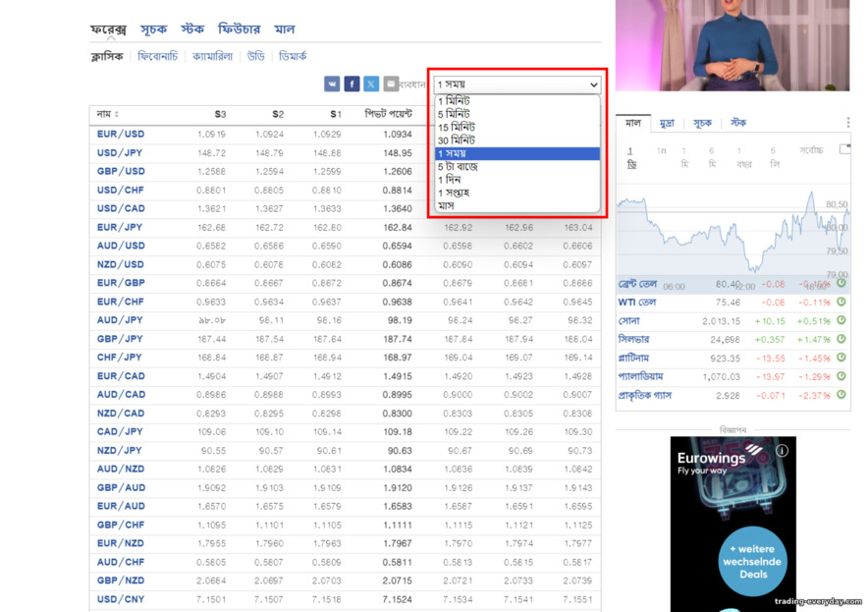
Task: Click the clock icon in ব্রেন্ট তেল row
Action: click(841, 283)
